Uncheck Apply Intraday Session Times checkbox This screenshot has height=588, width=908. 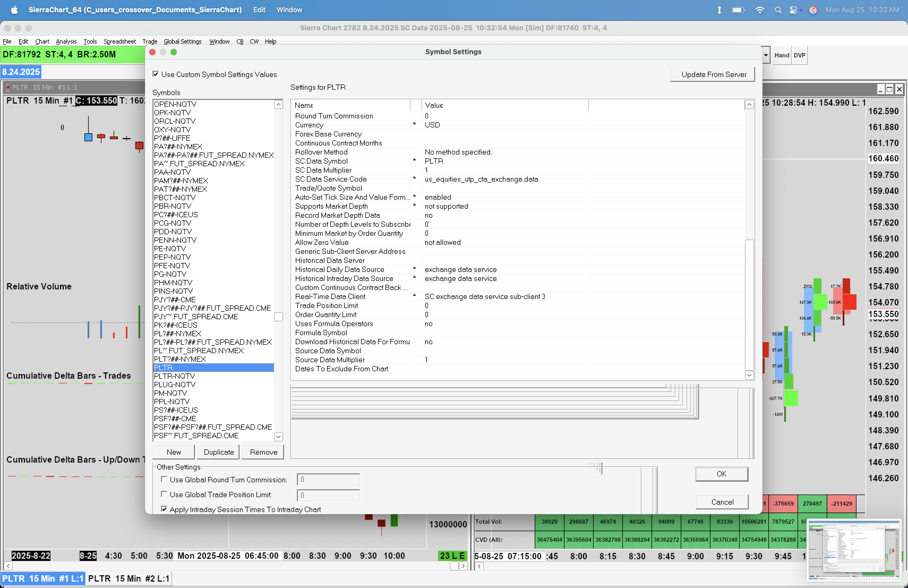point(164,509)
